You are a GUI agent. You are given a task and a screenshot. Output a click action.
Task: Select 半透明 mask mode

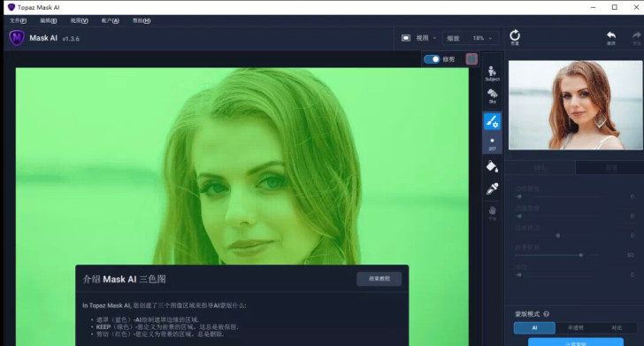pyautogui.click(x=575, y=328)
